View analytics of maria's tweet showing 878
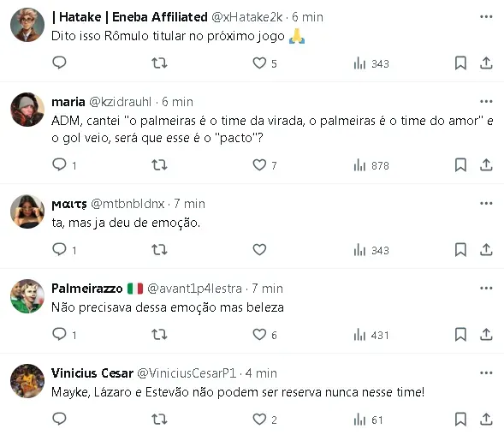This screenshot has width=504, height=435. pos(371,166)
